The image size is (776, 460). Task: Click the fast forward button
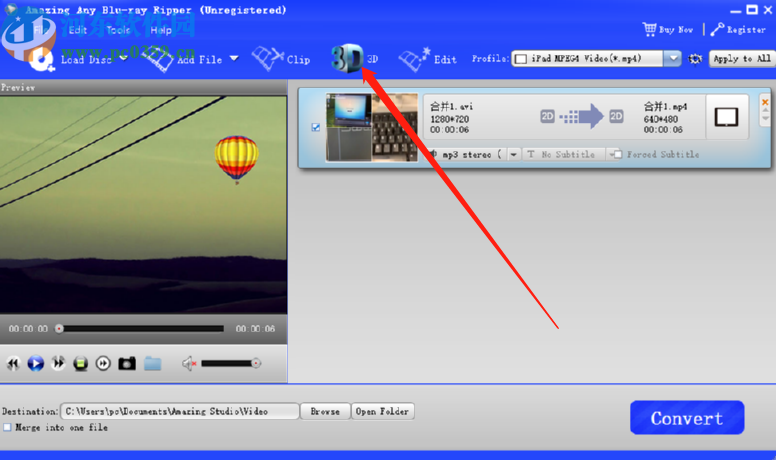[x=58, y=363]
